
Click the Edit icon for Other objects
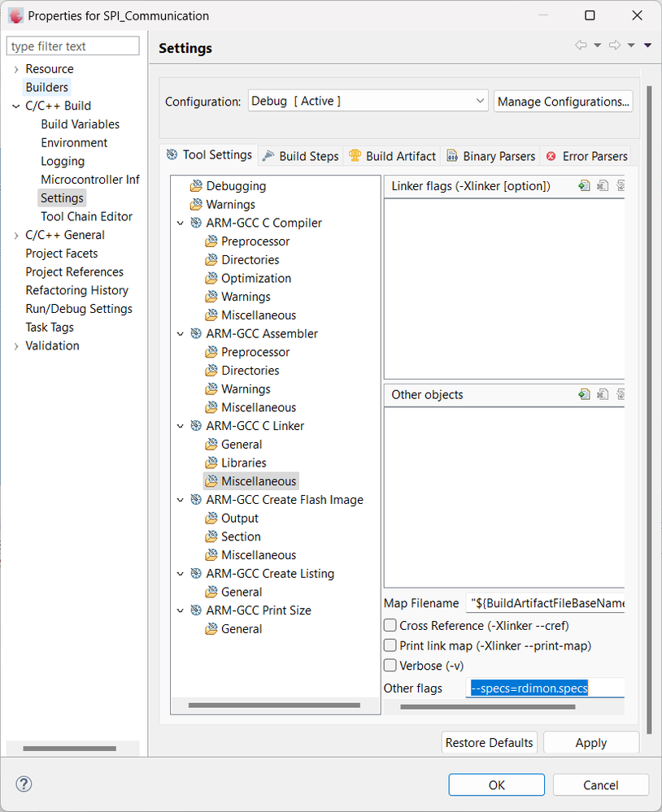(x=621, y=394)
